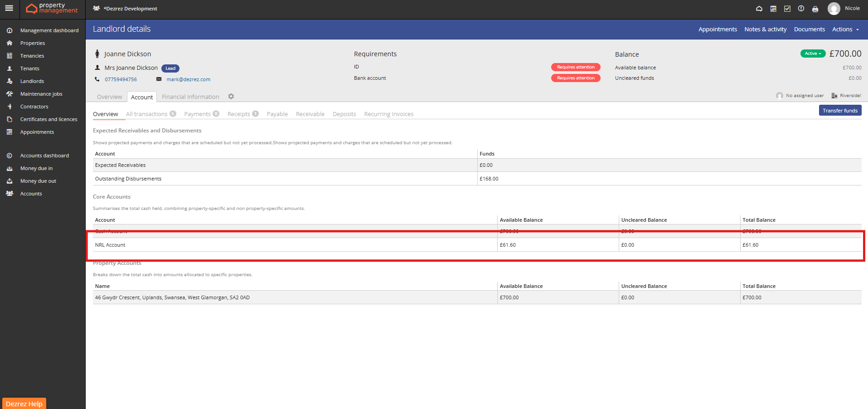Click the mark@dezrez.com email link
The height and width of the screenshot is (409, 868).
coord(188,79)
